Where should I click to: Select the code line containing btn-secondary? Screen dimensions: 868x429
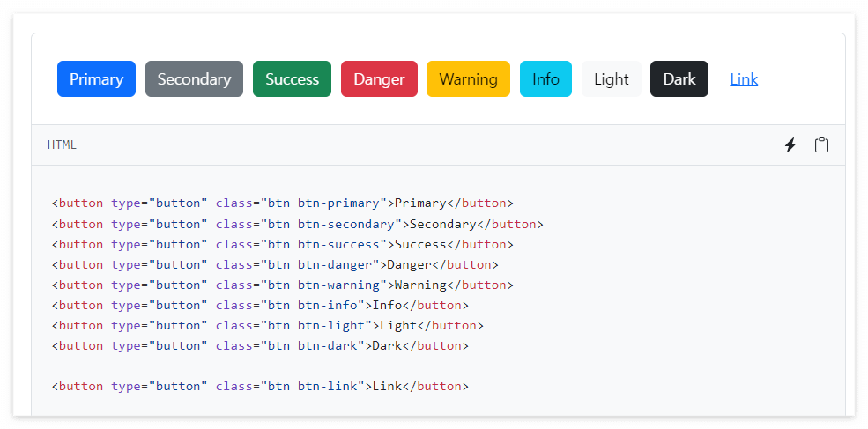298,224
